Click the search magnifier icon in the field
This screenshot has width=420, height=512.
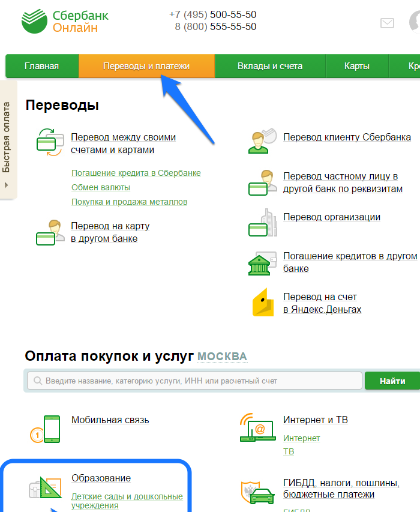[38, 381]
